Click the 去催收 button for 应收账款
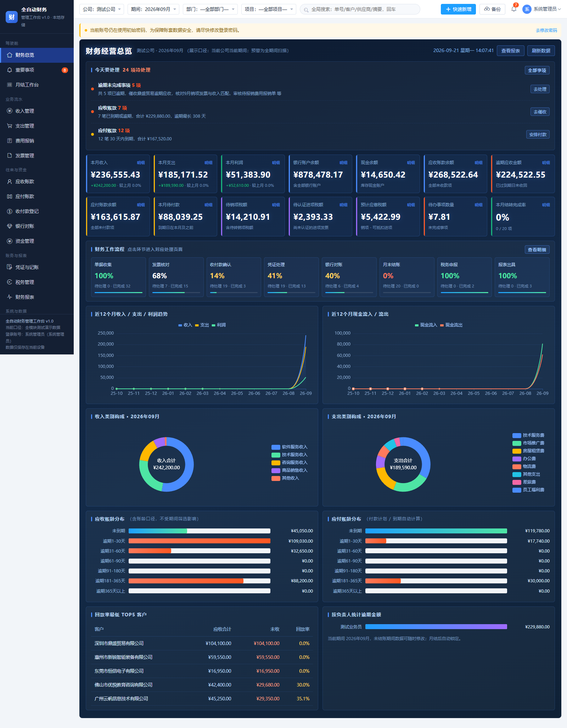The width and height of the screenshot is (567, 728). coord(540,112)
